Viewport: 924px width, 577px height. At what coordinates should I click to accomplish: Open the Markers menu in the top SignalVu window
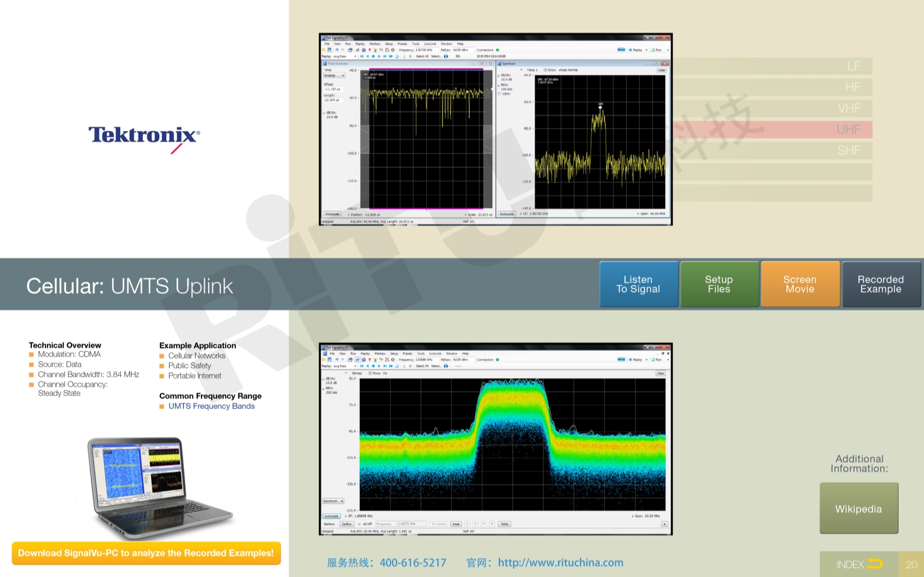pos(375,44)
